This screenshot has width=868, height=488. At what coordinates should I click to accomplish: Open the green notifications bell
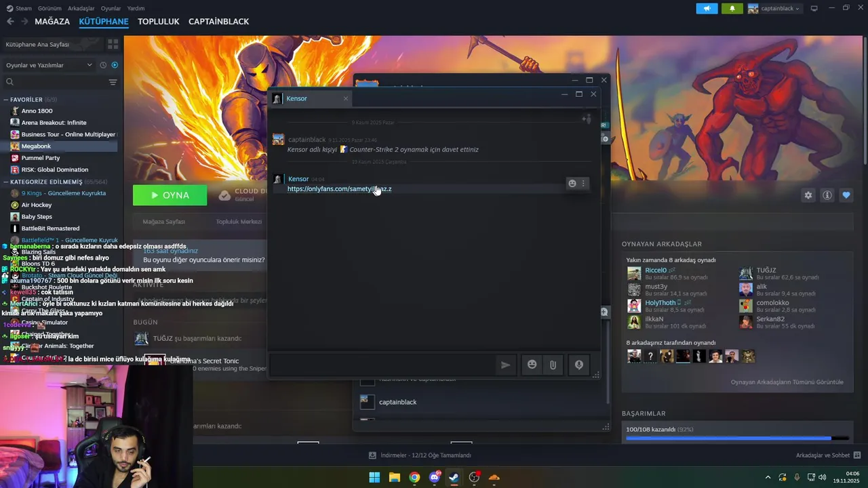pos(732,9)
